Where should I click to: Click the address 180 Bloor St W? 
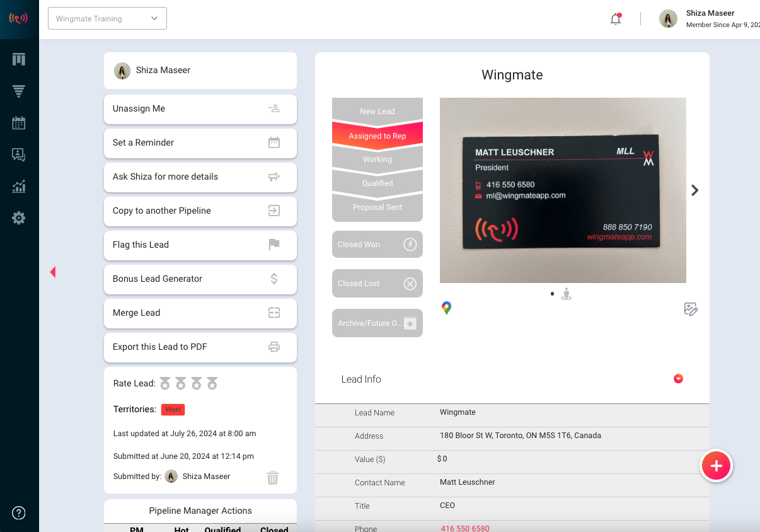coord(521,436)
